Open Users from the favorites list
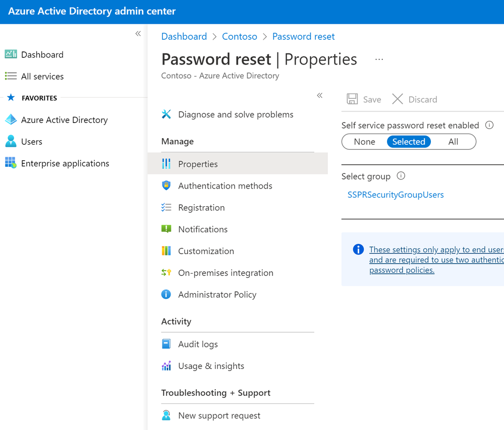Image resolution: width=504 pixels, height=430 pixels. click(31, 142)
